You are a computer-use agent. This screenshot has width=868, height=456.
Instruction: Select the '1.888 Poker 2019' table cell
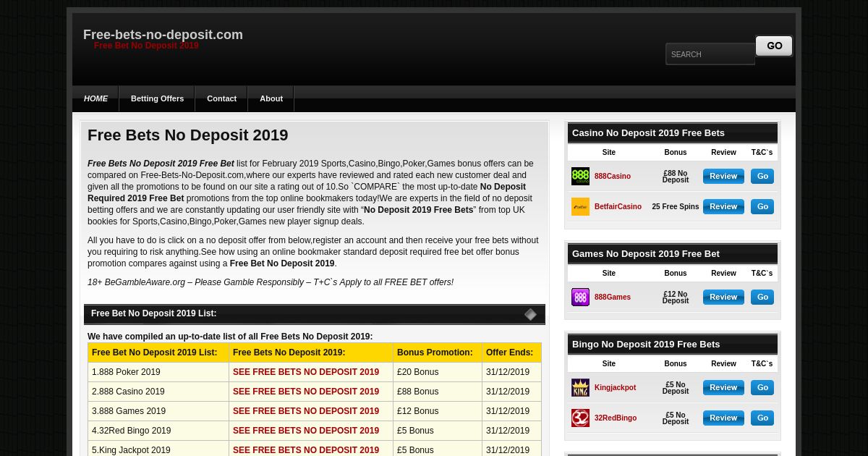click(x=158, y=372)
